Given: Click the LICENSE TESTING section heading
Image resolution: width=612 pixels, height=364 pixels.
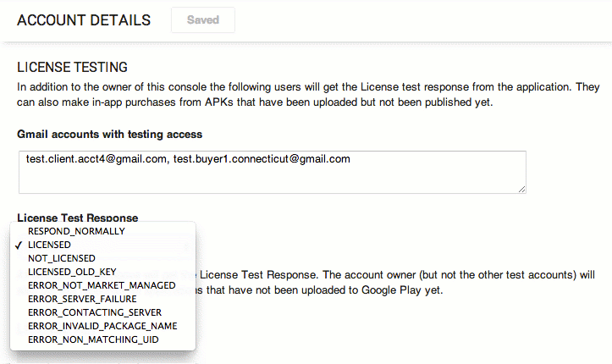Looking at the screenshot, I should point(72,66).
